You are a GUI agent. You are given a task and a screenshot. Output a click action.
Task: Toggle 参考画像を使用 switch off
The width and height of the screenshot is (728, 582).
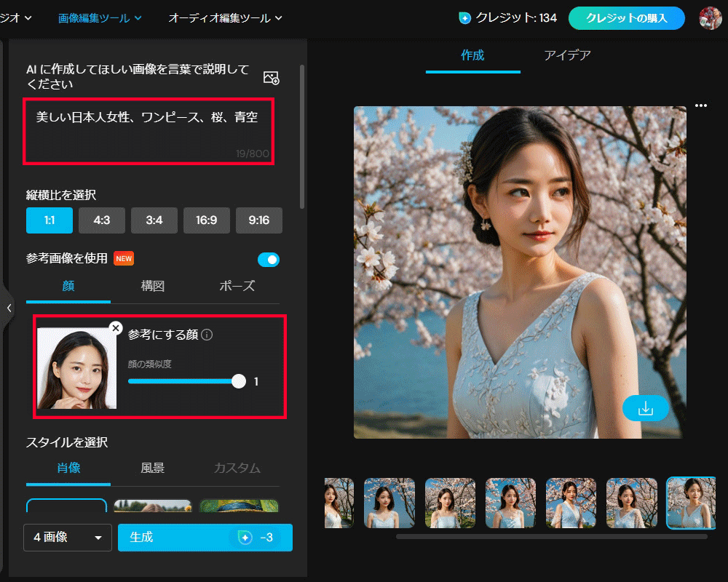pyautogui.click(x=269, y=260)
